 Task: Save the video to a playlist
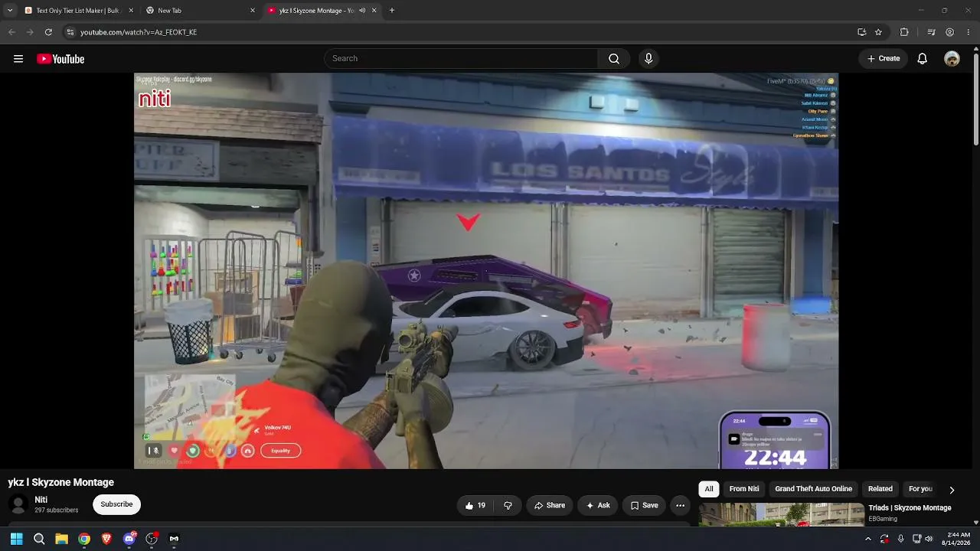[645, 505]
